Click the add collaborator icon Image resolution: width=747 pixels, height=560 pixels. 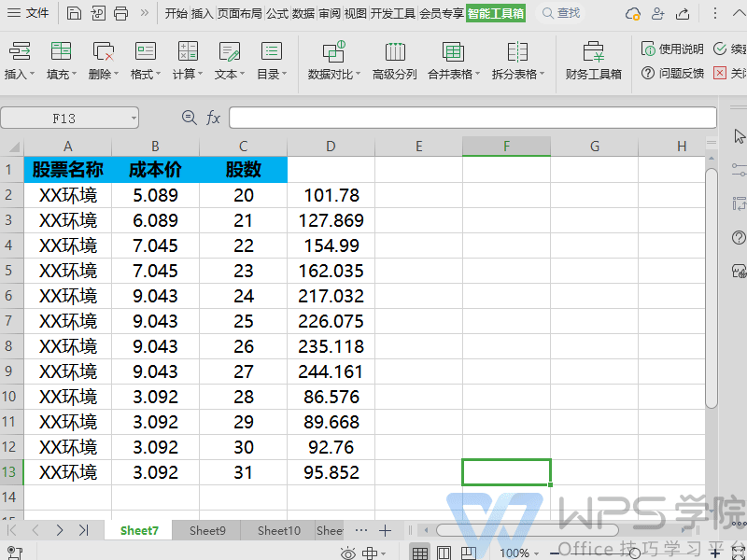pyautogui.click(x=658, y=13)
